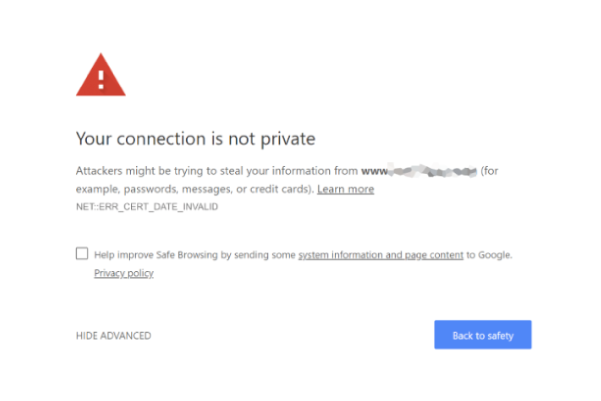601x401 pixels.
Task: Click the white exclamation mark in triangle
Action: pyautogui.click(x=101, y=79)
